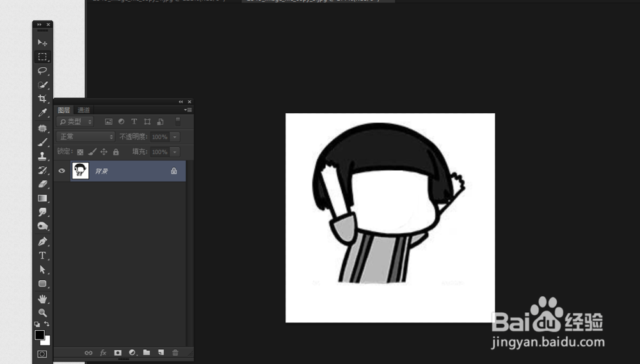Lock layer position
Image resolution: width=640 pixels, height=364 pixels.
click(104, 152)
